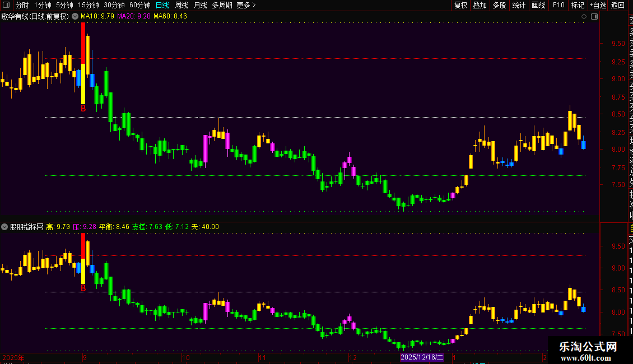Select the 30分钟 period

pos(114,5)
